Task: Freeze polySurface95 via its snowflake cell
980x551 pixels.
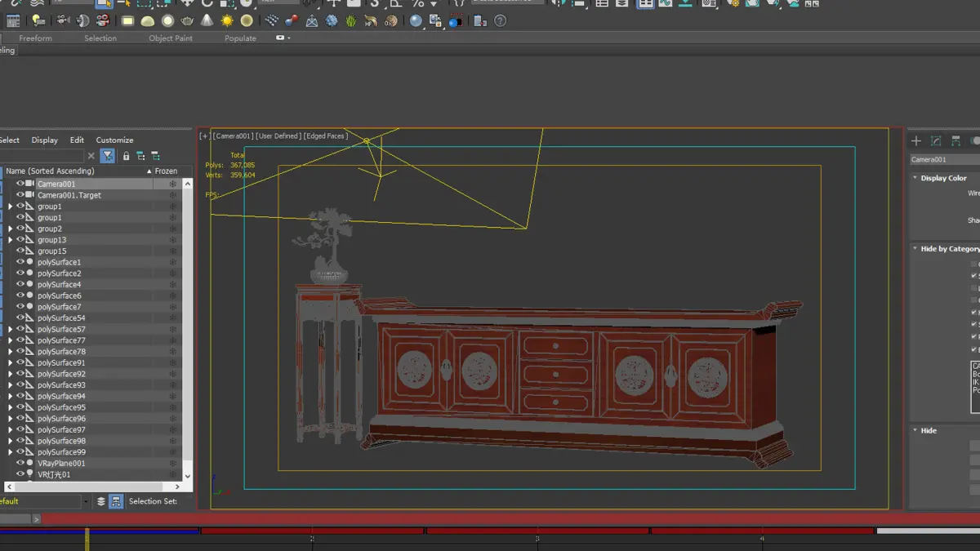Action: coord(172,407)
